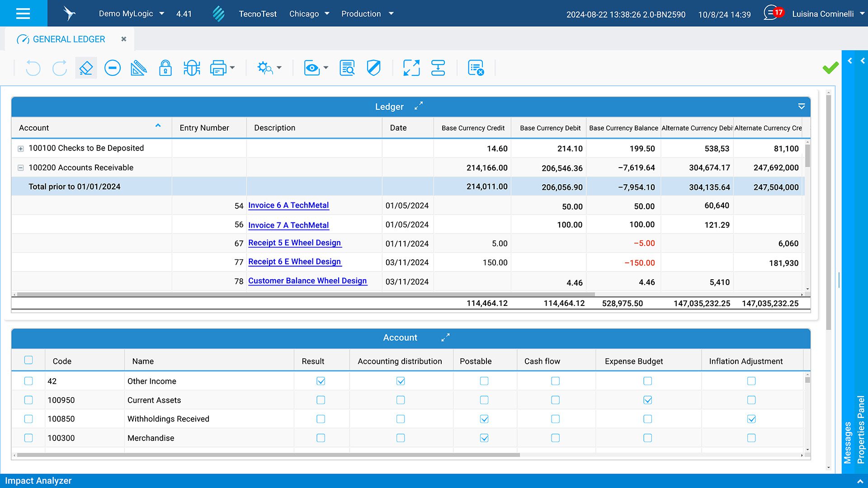Viewport: 868px width, 488px height.
Task: Click the padlock icon in toolbar
Action: coord(165,68)
